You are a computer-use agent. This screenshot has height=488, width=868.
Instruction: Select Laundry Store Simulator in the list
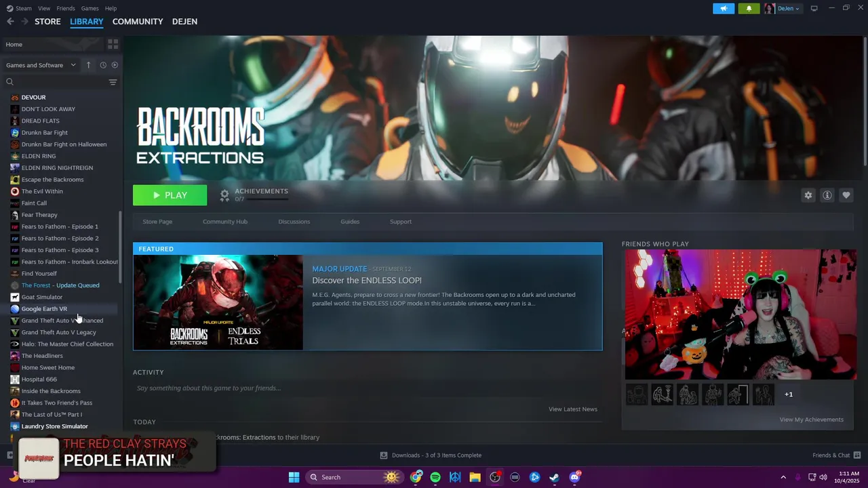54,426
